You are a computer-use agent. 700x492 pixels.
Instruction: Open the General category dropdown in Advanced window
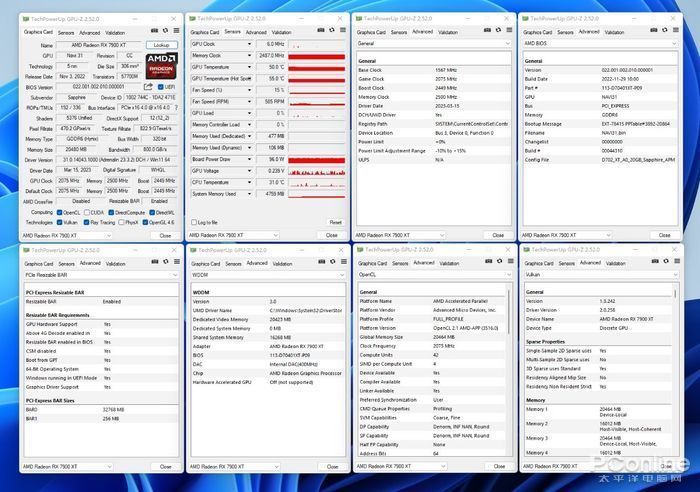tap(433, 43)
